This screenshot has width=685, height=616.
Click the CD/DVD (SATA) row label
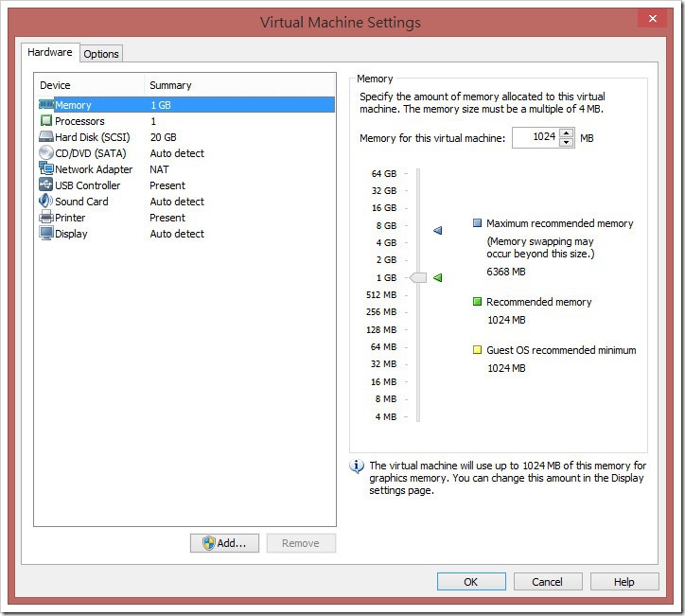coord(91,153)
